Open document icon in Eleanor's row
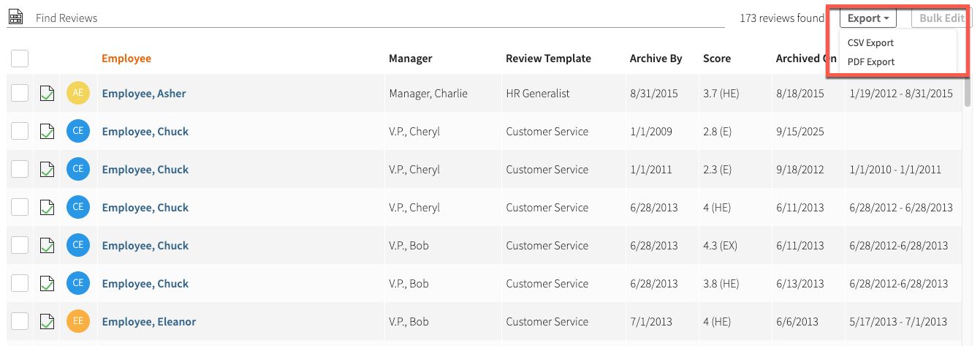 [48, 322]
